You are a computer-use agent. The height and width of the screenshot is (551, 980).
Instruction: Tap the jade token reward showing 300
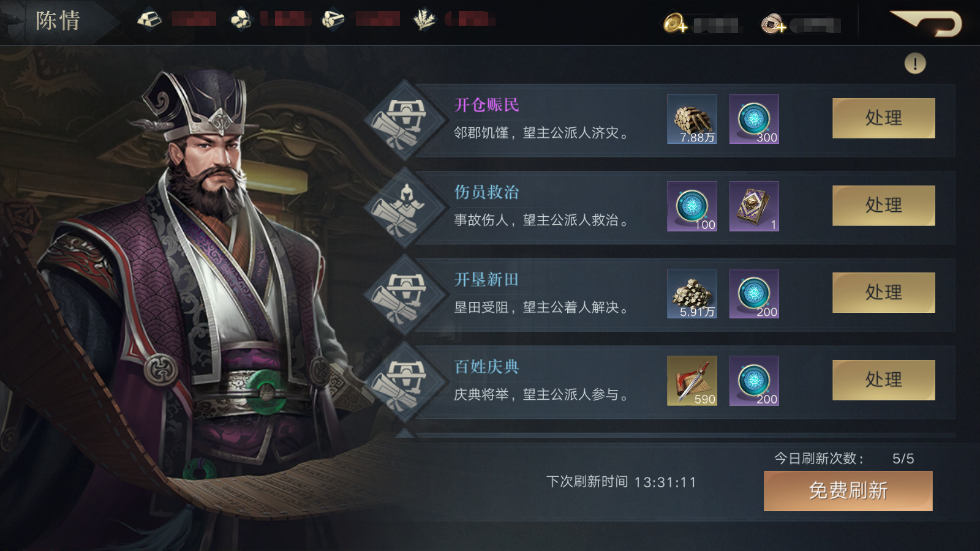point(754,119)
